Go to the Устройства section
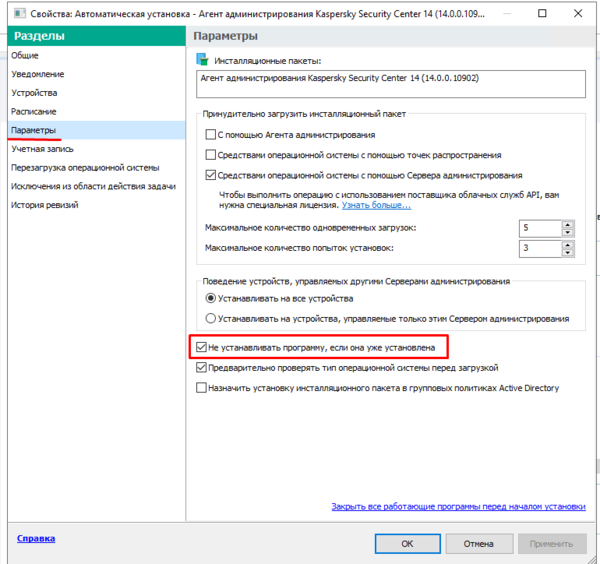This screenshot has width=600, height=564. pos(34,93)
